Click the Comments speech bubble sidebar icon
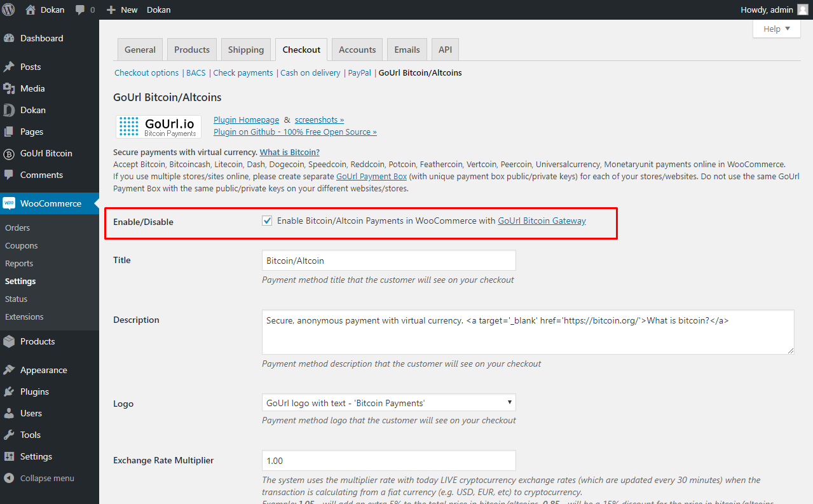 pos(9,175)
